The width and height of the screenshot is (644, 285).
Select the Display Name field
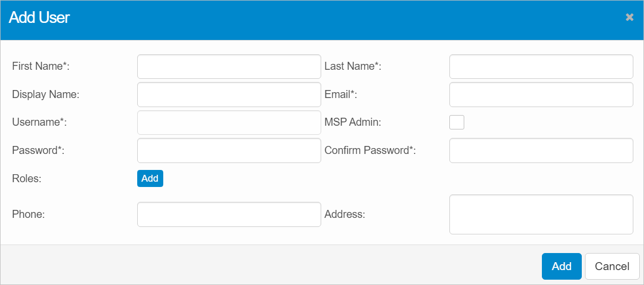pos(229,95)
